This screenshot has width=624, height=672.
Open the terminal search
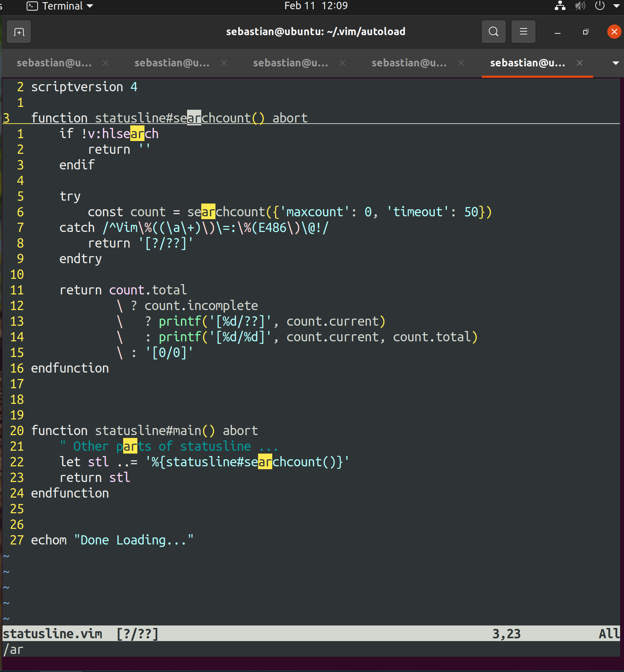tap(493, 32)
